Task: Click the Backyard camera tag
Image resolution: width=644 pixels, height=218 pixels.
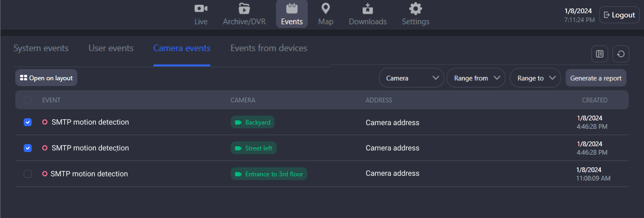Action: point(252,122)
